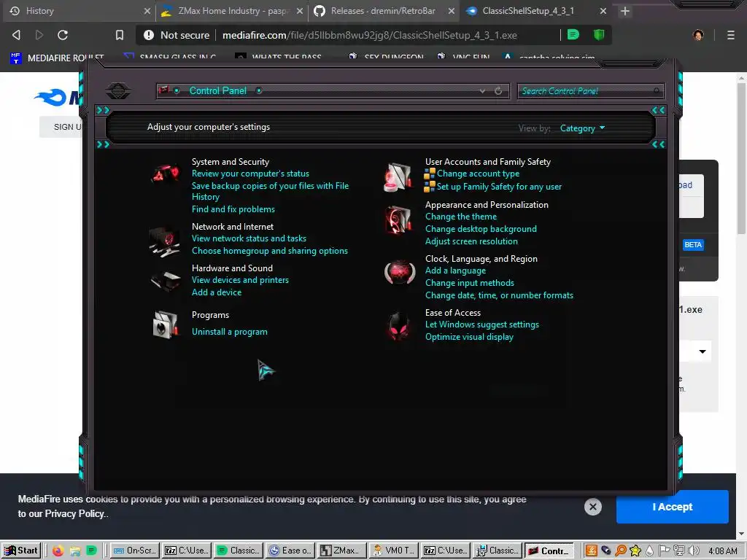Open the Network and Internet category icon
This screenshot has width=747, height=560.
[164, 241]
